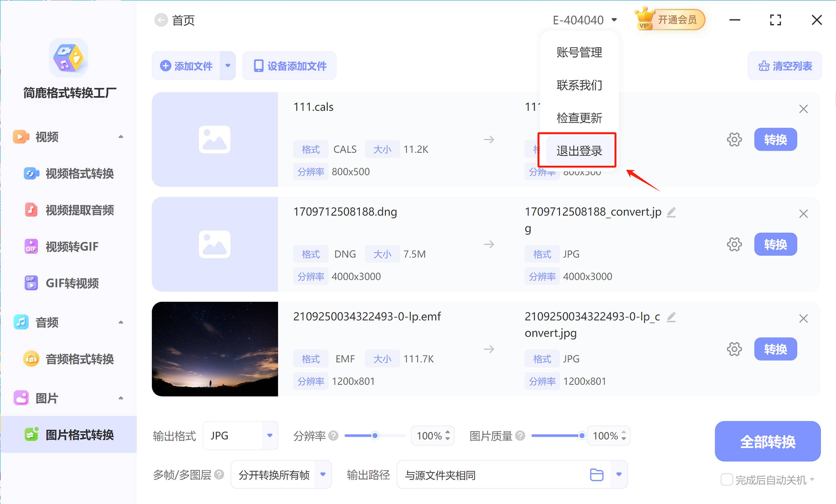836x504 pixels.
Task: Open the 添加文件 dropdown arrow
Action: pyautogui.click(x=228, y=66)
